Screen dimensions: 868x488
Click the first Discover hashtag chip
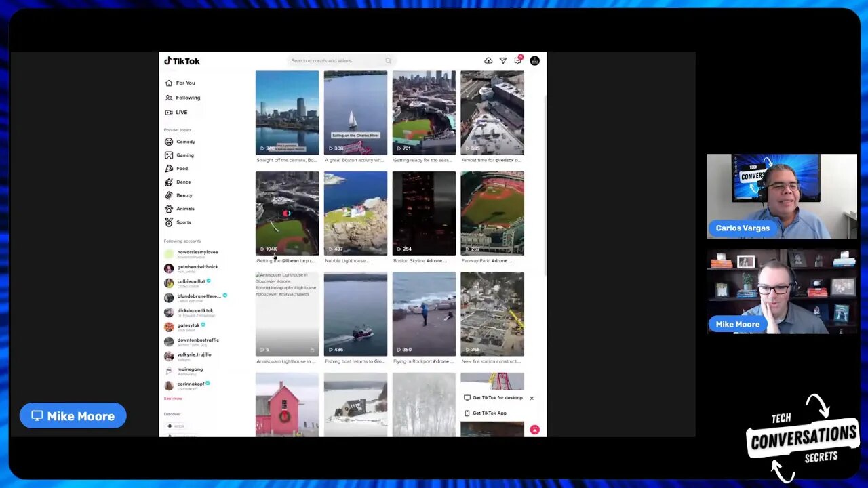[176, 426]
